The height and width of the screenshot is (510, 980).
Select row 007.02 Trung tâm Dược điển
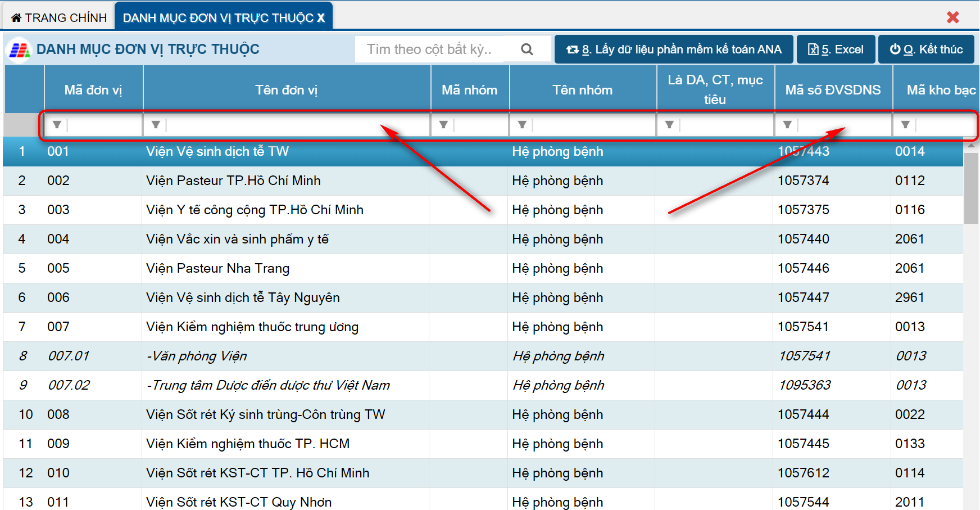[267, 385]
